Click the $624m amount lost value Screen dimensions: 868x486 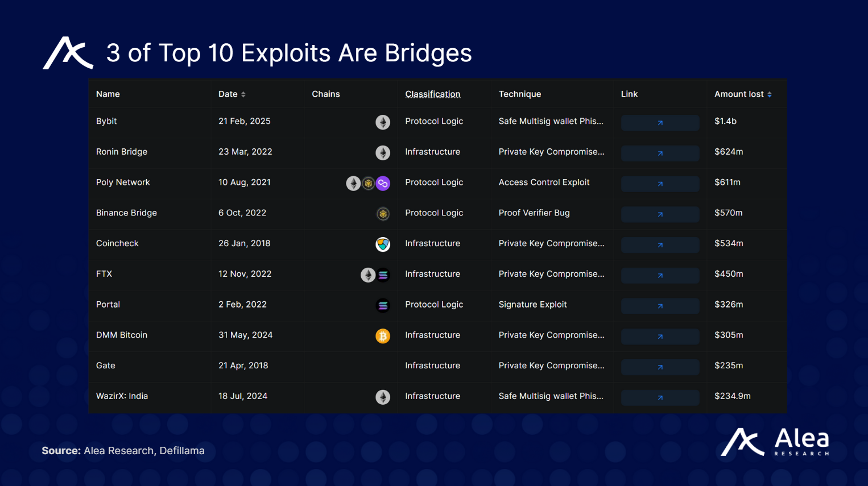729,152
